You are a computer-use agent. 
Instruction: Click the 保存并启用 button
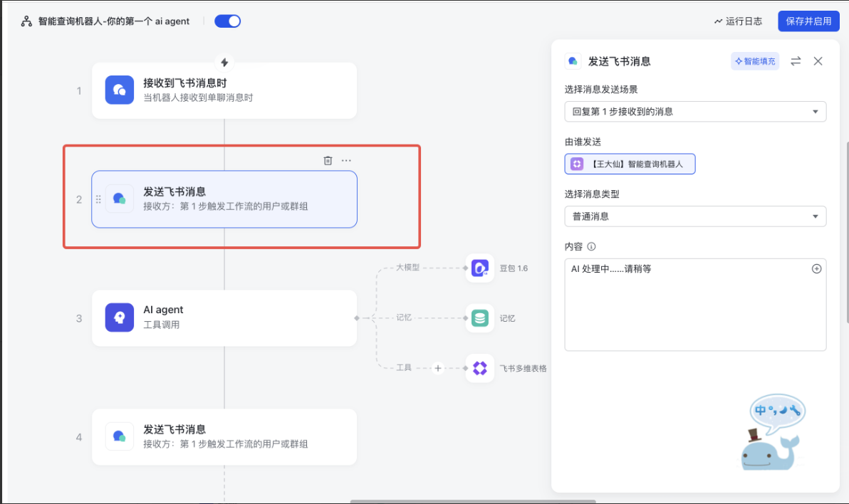808,21
